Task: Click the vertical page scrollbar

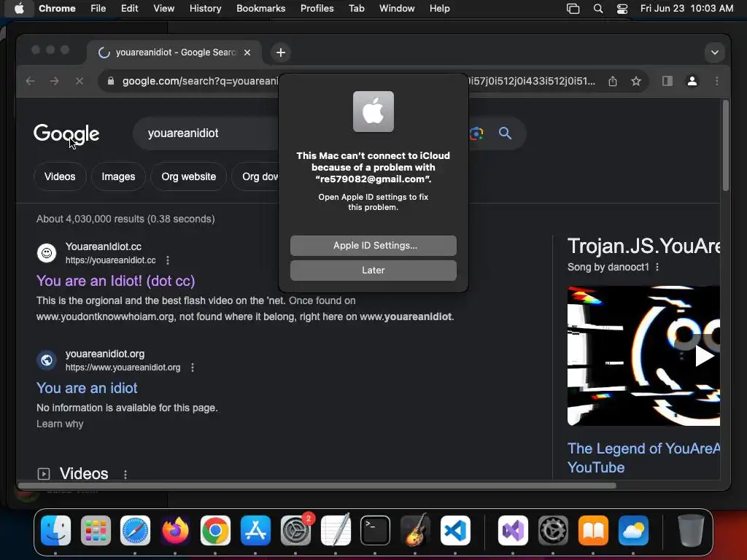Action: point(726,146)
